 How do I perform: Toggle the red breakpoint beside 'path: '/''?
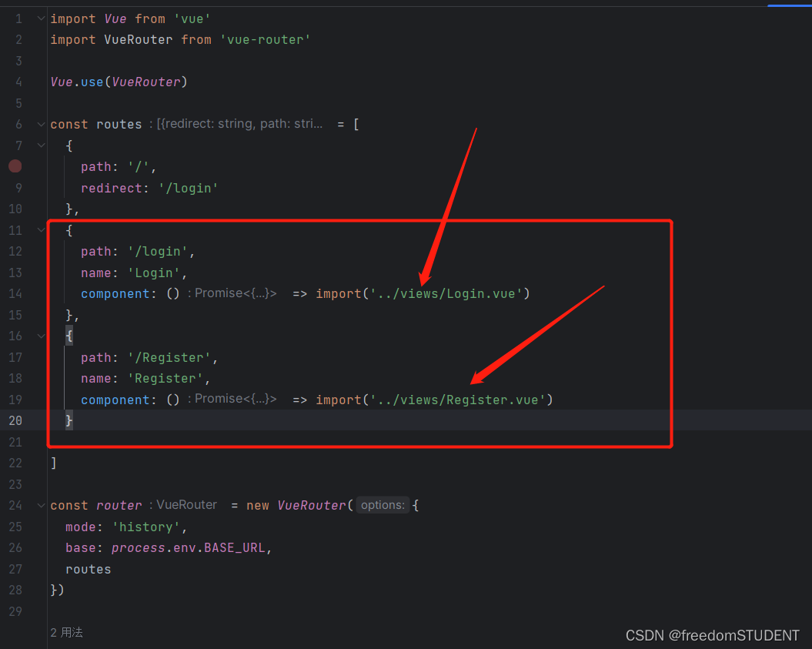(15, 166)
